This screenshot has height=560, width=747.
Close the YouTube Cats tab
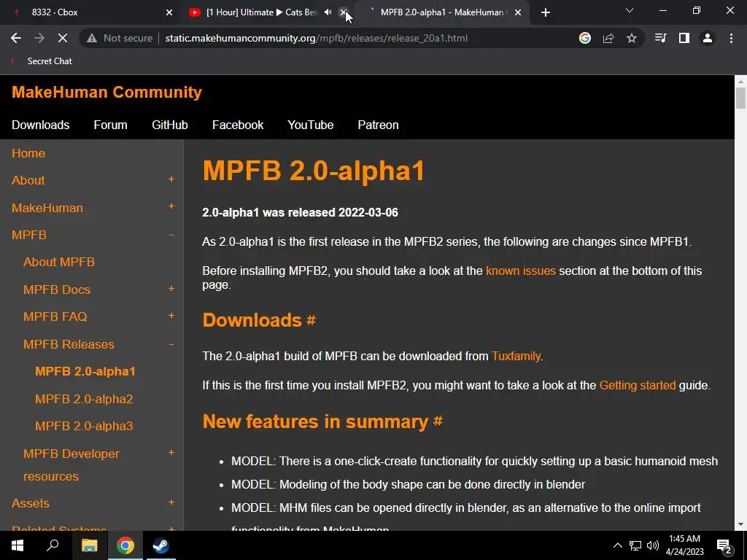[x=343, y=12]
